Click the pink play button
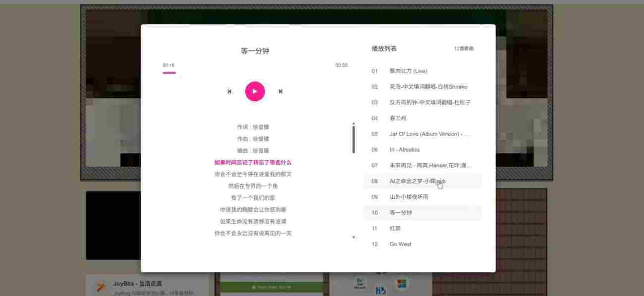This screenshot has width=644, height=296. [x=255, y=91]
